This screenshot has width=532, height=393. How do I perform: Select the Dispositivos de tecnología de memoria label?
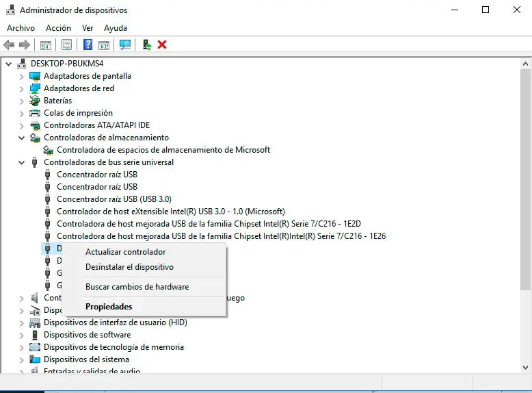114,347
